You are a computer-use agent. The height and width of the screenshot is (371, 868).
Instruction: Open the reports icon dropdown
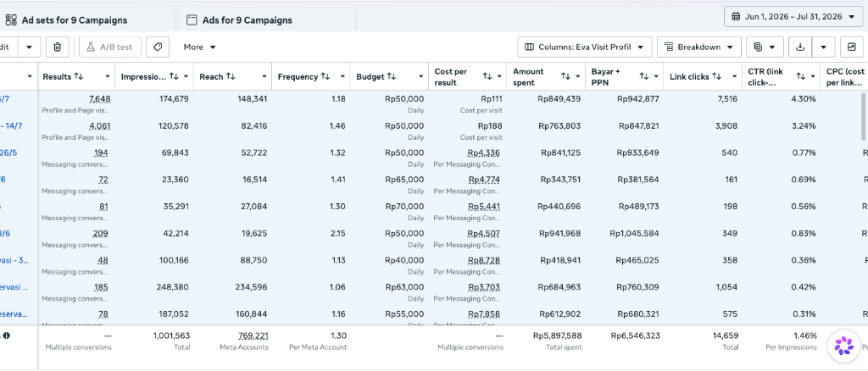point(765,47)
